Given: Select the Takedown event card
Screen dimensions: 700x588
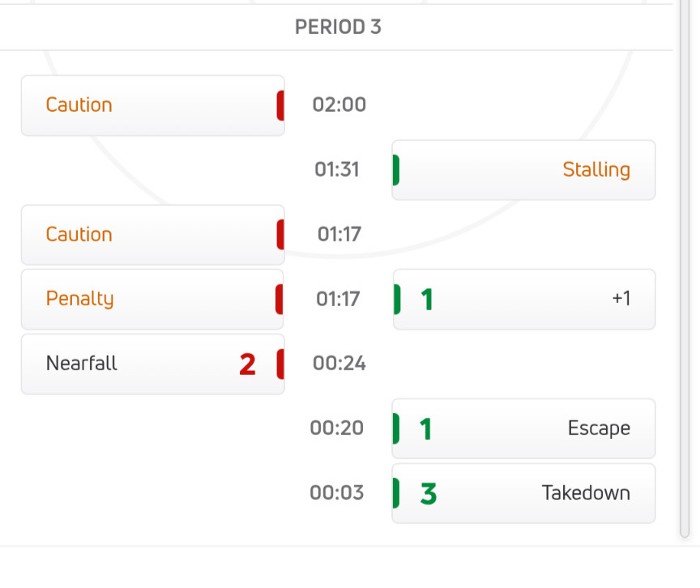Looking at the screenshot, I should (x=523, y=493).
